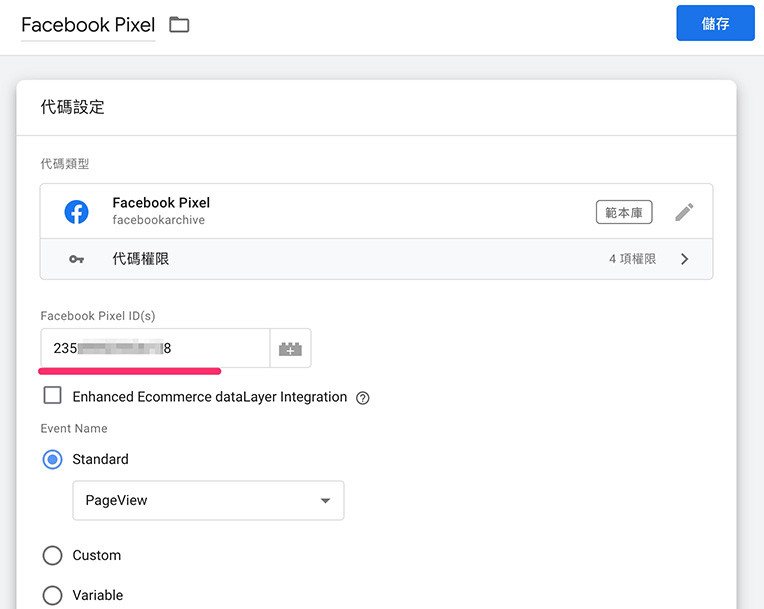Click the key icon for 代碼權限

coord(77,259)
